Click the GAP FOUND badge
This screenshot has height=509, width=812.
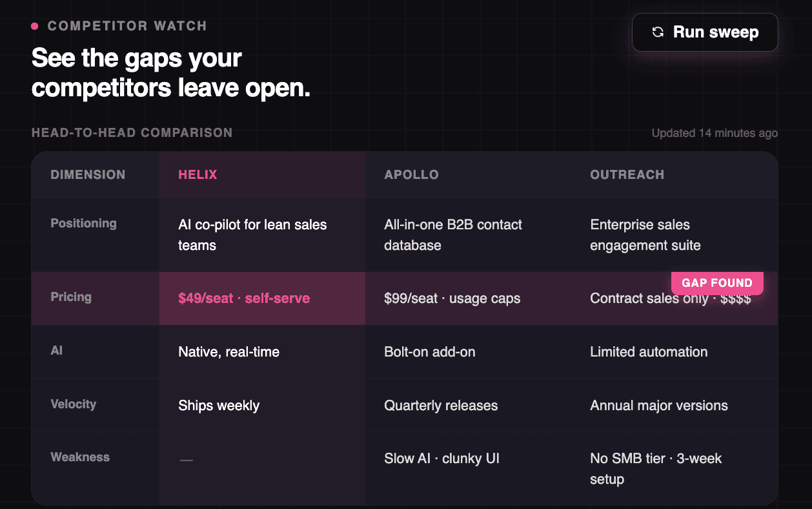[x=717, y=283]
